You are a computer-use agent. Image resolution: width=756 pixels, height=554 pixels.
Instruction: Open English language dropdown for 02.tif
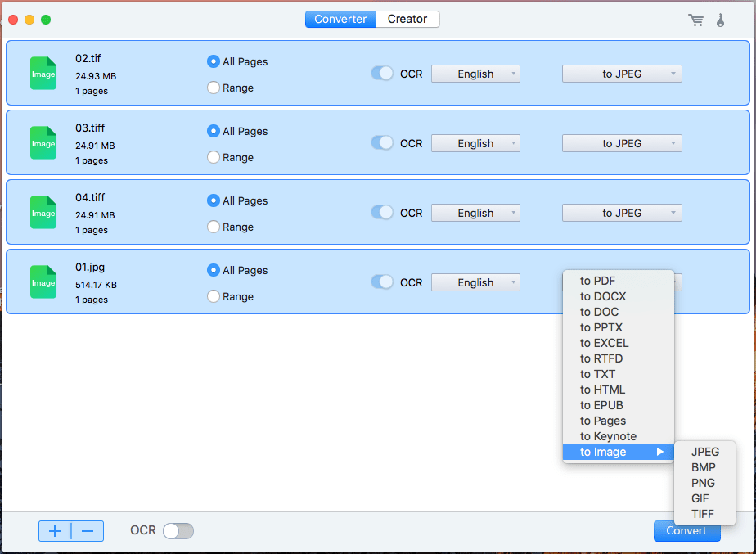[x=475, y=74]
